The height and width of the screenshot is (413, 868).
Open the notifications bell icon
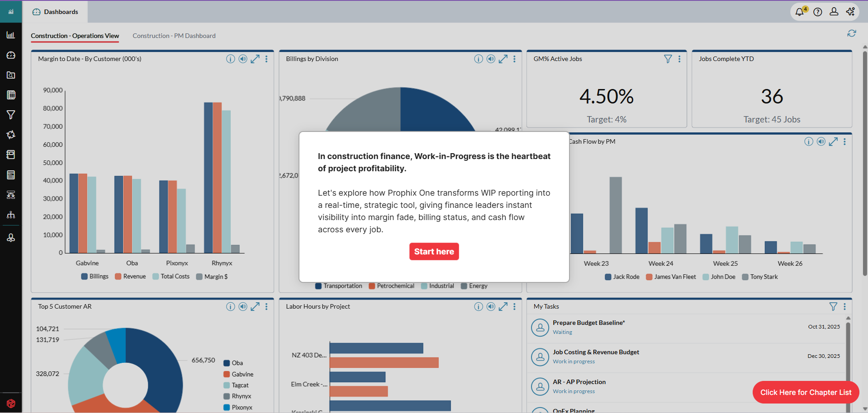(800, 12)
